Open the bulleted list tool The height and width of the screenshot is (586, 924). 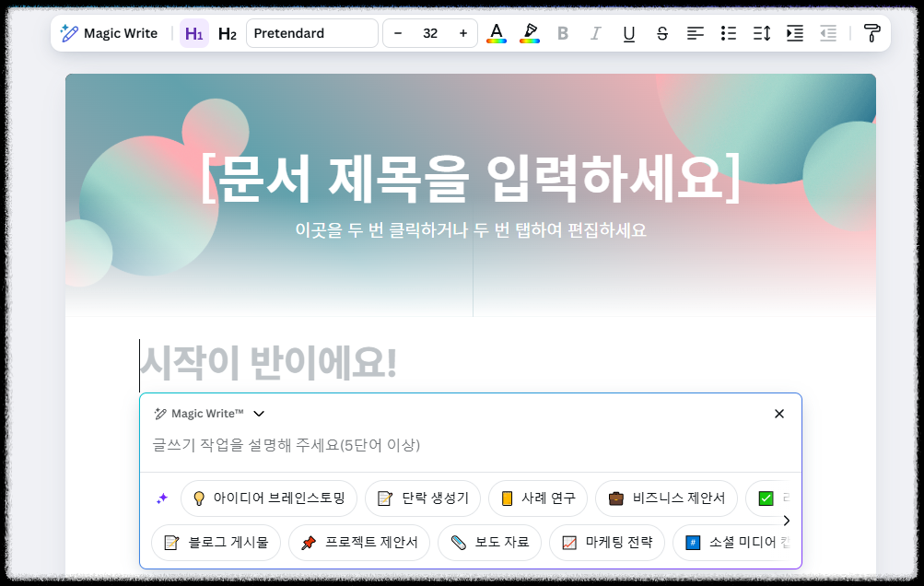pos(729,33)
